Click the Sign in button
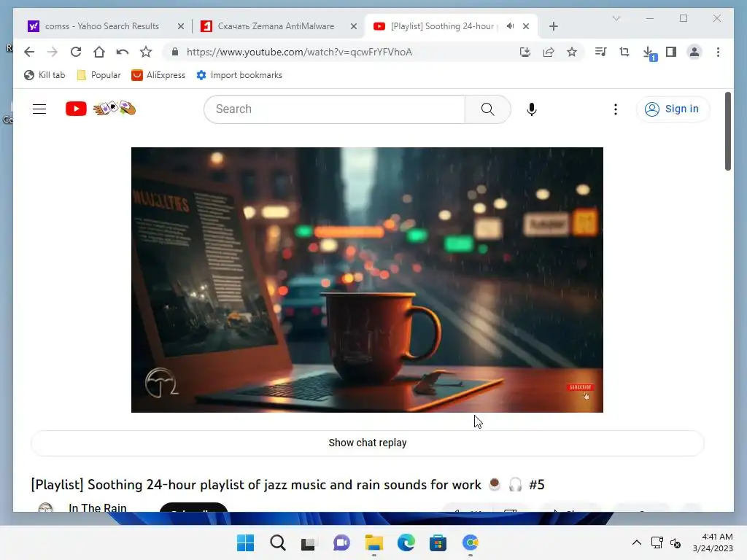Screen dimensions: 747x560 click(672, 109)
